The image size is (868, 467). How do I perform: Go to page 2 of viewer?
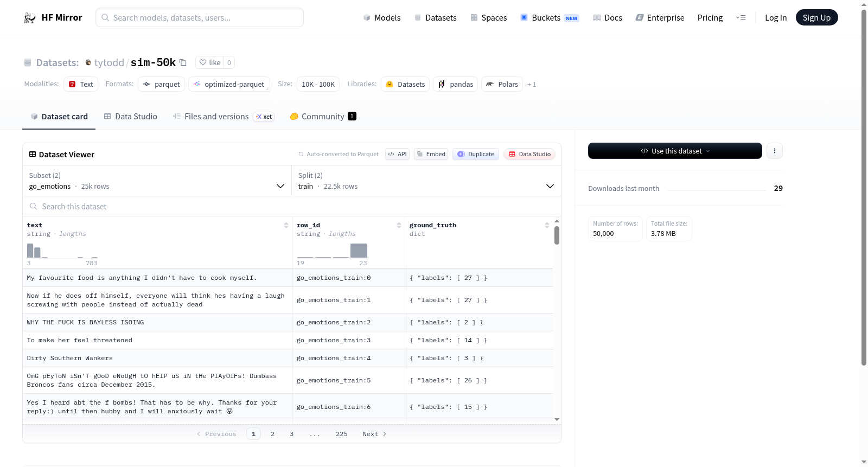pos(272,434)
